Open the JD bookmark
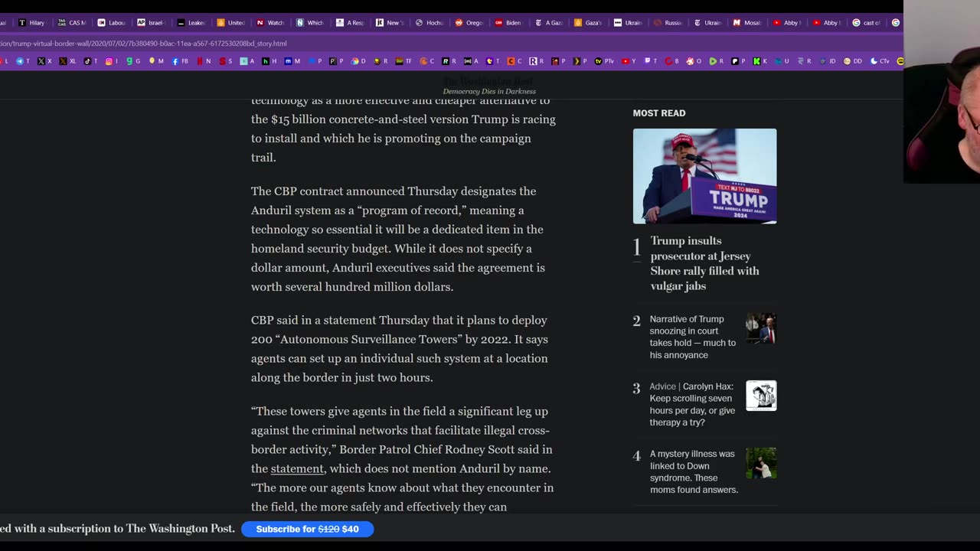This screenshot has width=980, height=551. pyautogui.click(x=828, y=61)
